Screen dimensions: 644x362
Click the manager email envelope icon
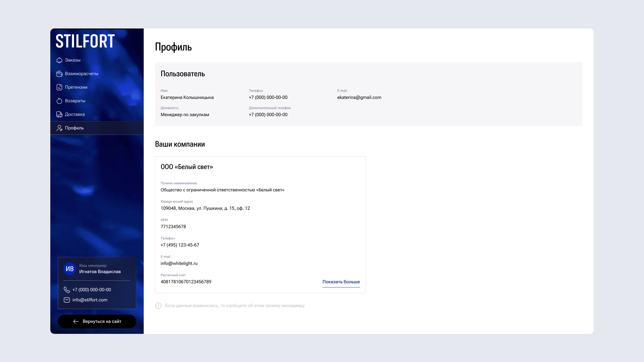click(67, 300)
